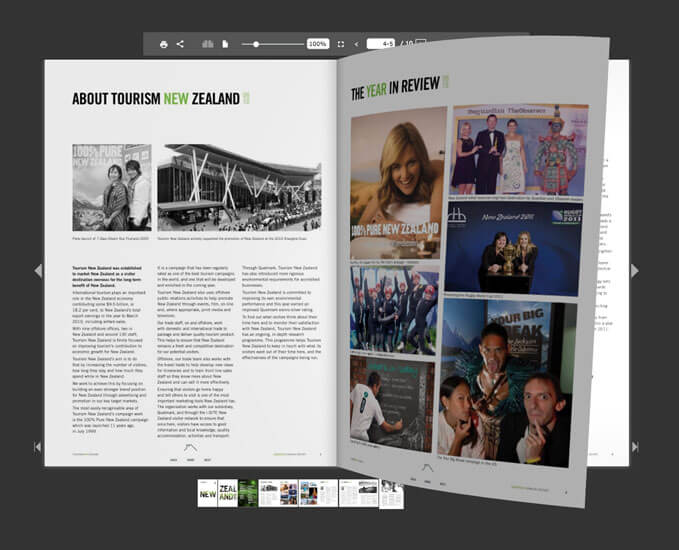Image resolution: width=679 pixels, height=550 pixels.
Task: Click the print icon in toolbar
Action: click(x=164, y=44)
